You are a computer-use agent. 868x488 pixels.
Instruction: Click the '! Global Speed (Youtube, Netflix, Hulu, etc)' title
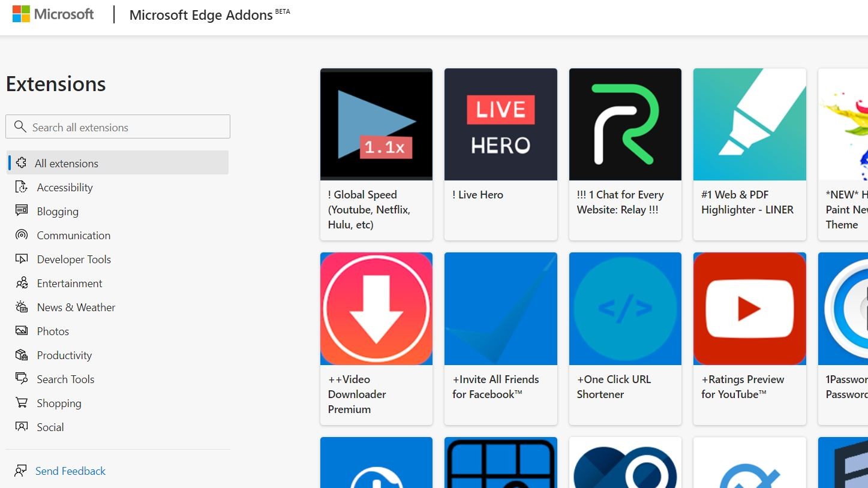click(x=369, y=210)
